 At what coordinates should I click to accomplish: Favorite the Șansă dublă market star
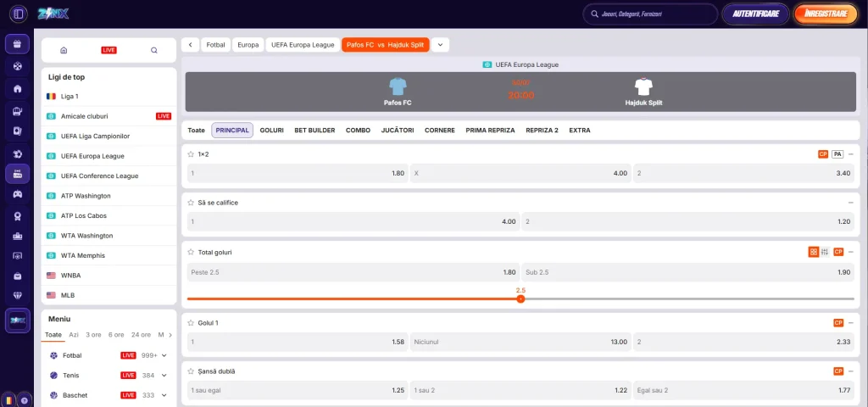click(x=191, y=371)
